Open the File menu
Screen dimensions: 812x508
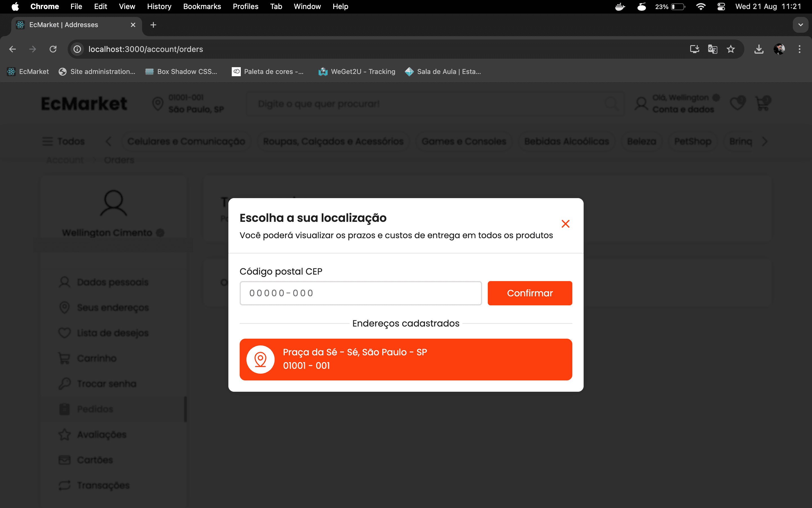[76, 7]
